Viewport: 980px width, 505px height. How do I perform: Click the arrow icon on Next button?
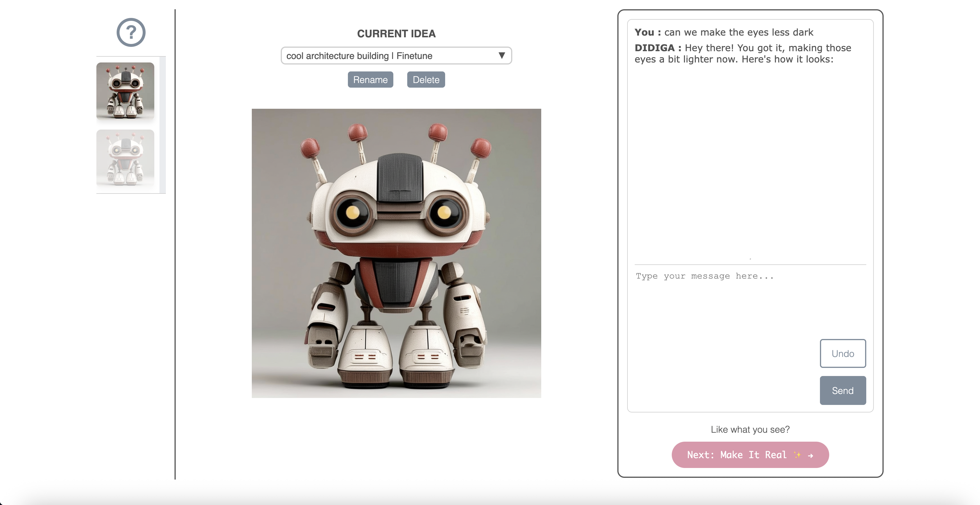click(x=811, y=455)
